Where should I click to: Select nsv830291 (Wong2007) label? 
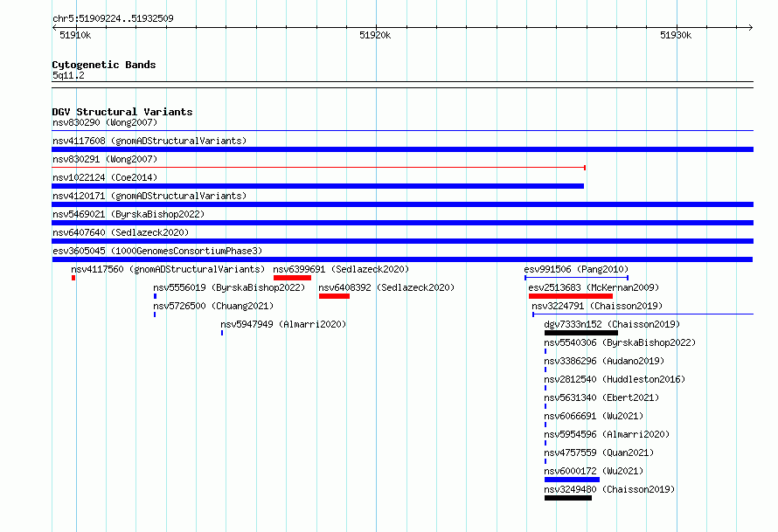point(105,159)
